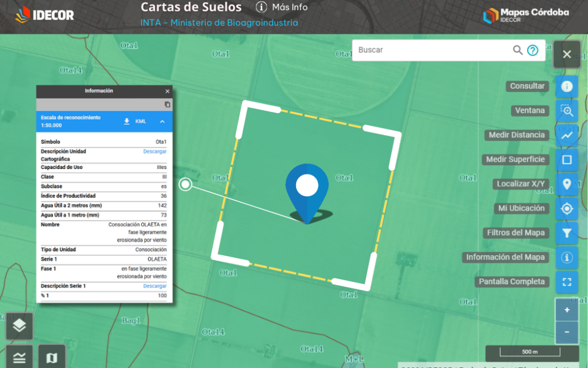588x368 pixels.
Task: Select the Ventana zoom-window tool icon
Action: pyautogui.click(x=567, y=111)
